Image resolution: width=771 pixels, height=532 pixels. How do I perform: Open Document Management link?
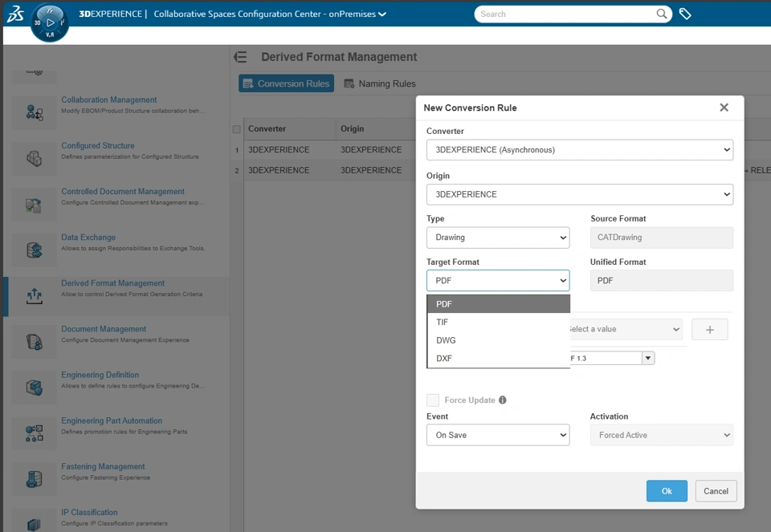(104, 329)
